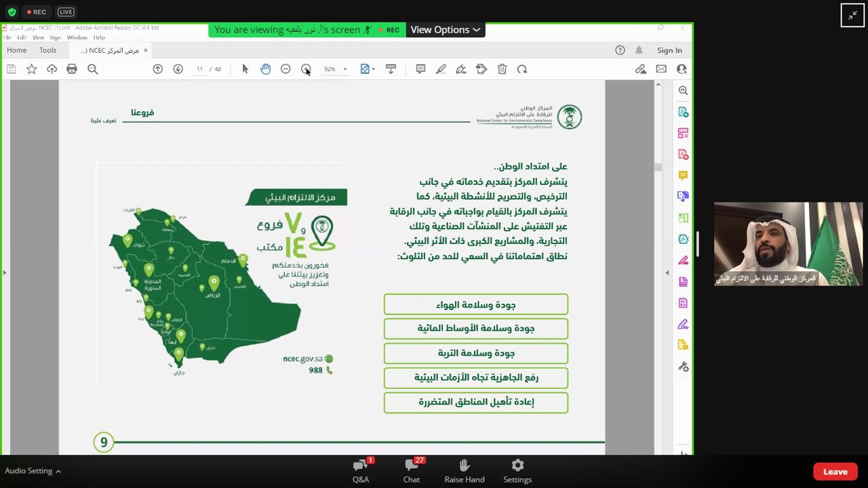Click the zoom out minus icon
This screenshot has height=488, width=868.
tap(285, 69)
